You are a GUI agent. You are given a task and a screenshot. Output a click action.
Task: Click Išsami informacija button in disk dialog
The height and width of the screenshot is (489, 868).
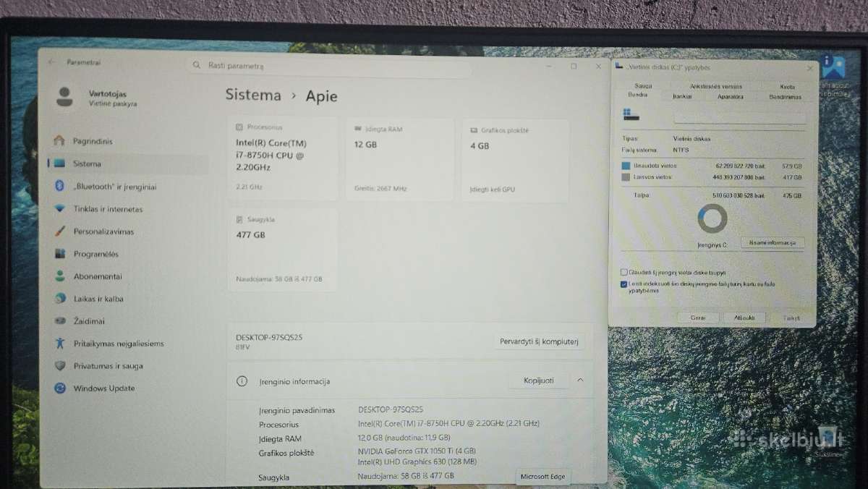pos(773,242)
